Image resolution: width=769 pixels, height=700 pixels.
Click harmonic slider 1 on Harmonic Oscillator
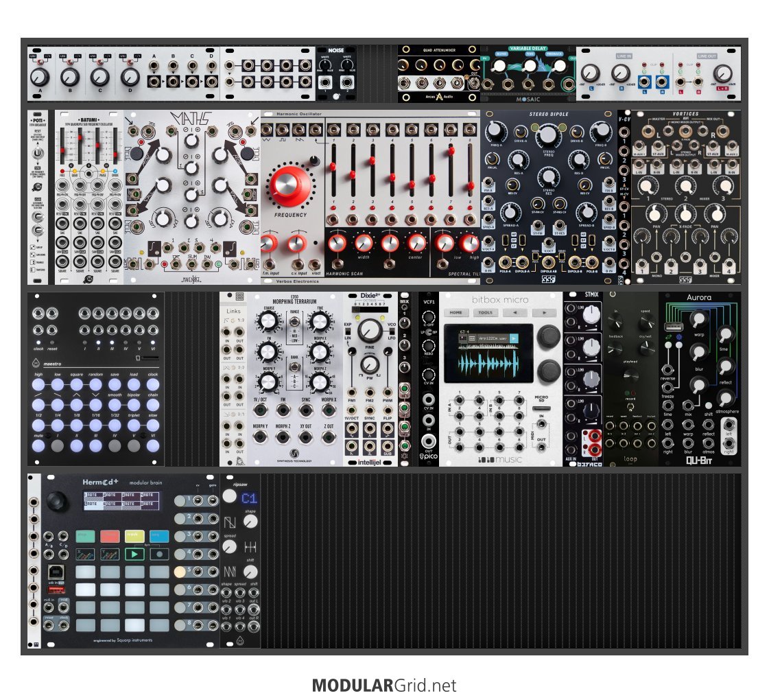click(x=333, y=167)
